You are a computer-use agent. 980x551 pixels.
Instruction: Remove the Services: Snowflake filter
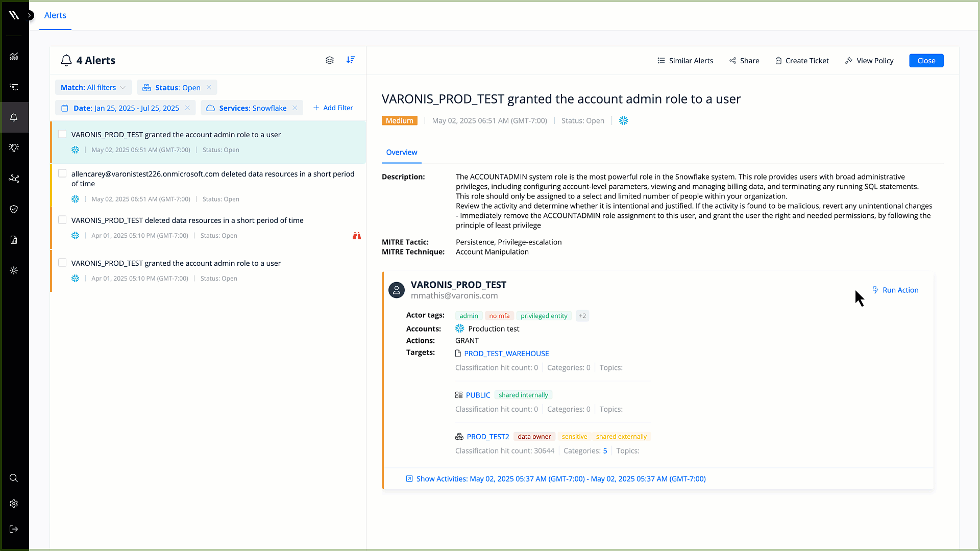point(295,108)
